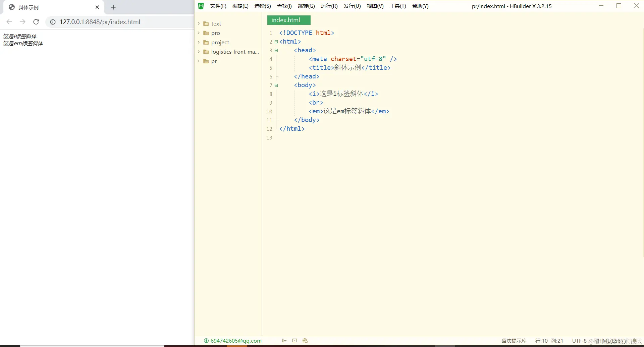
Task: Click rendered text 这是i标签斜体 in browser
Action: pyautogui.click(x=20, y=36)
